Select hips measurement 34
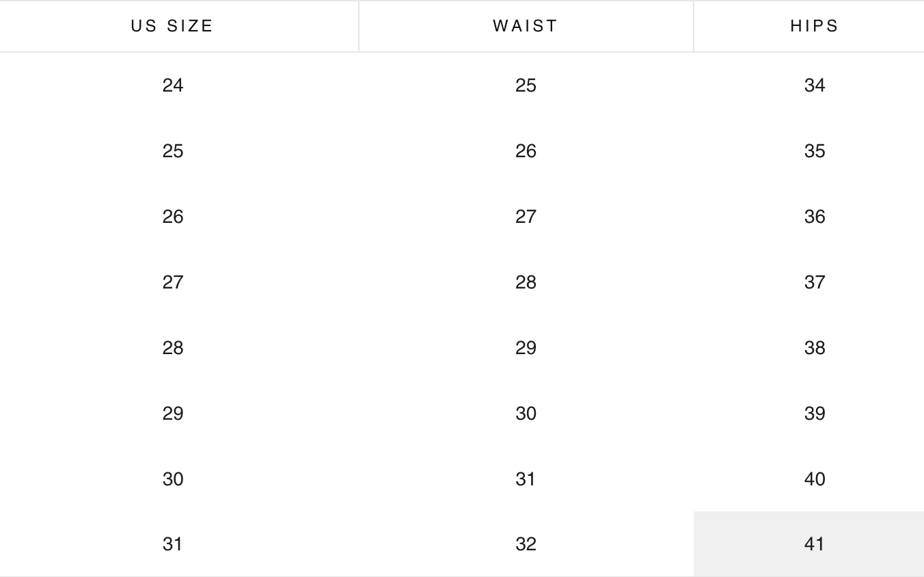 click(814, 85)
